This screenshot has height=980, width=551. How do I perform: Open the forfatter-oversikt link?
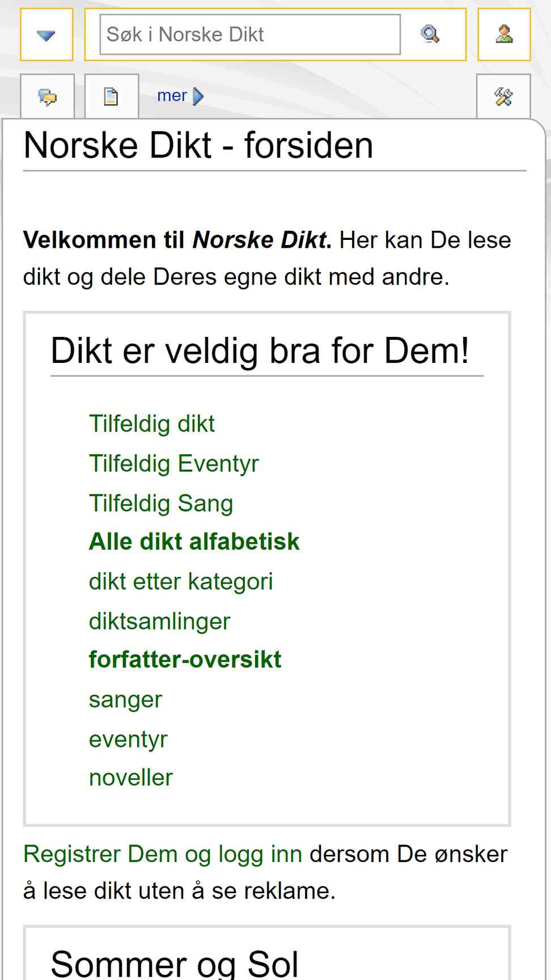click(x=185, y=660)
